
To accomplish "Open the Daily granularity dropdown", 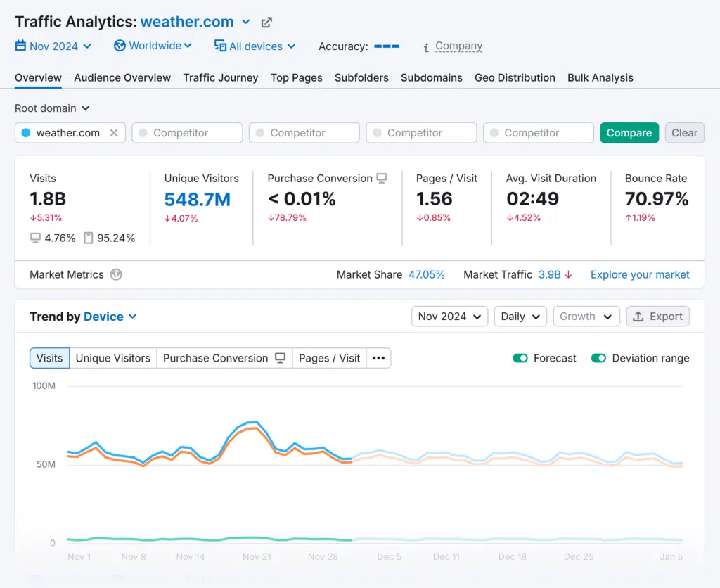I will click(520, 317).
